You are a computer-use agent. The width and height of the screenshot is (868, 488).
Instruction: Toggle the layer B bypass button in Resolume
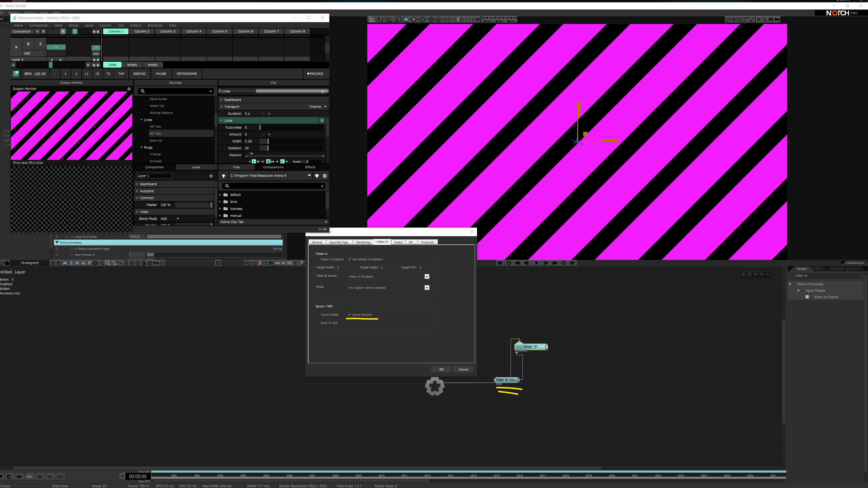(28, 44)
